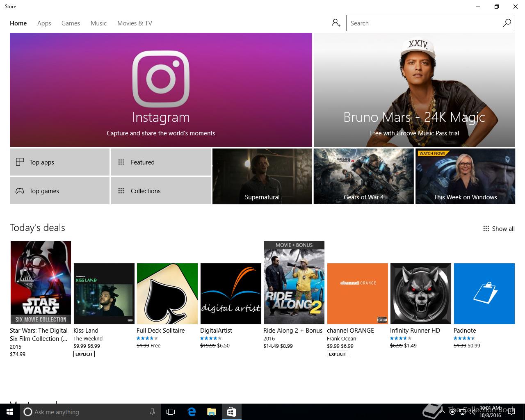525x420 pixels.
Task: Click the Kiss Land title text
Action: pos(86,331)
